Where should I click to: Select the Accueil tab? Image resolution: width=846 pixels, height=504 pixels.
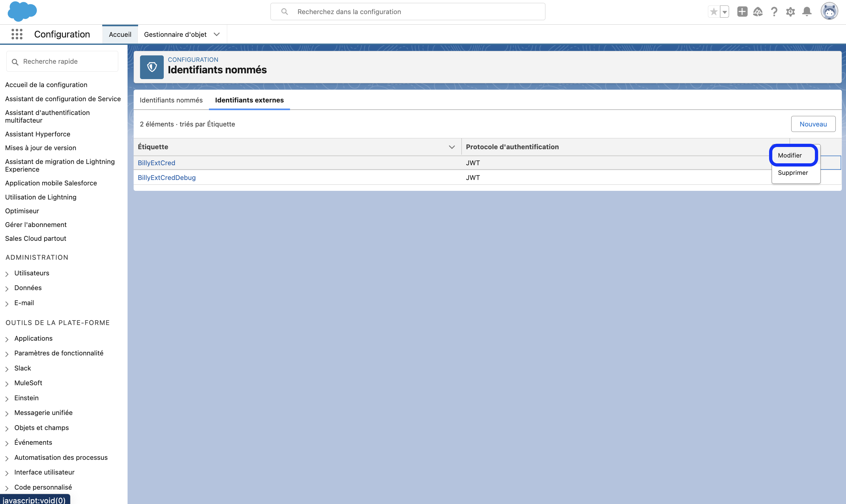click(x=120, y=34)
